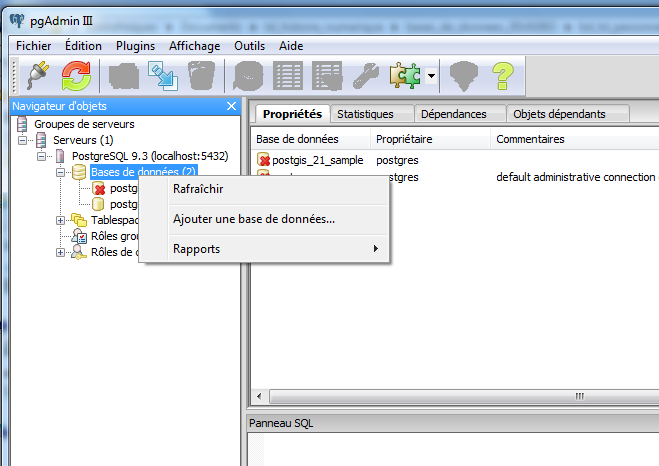Click the plugins puzzle piece icon
Image resolution: width=659 pixels, height=466 pixels.
tap(405, 76)
